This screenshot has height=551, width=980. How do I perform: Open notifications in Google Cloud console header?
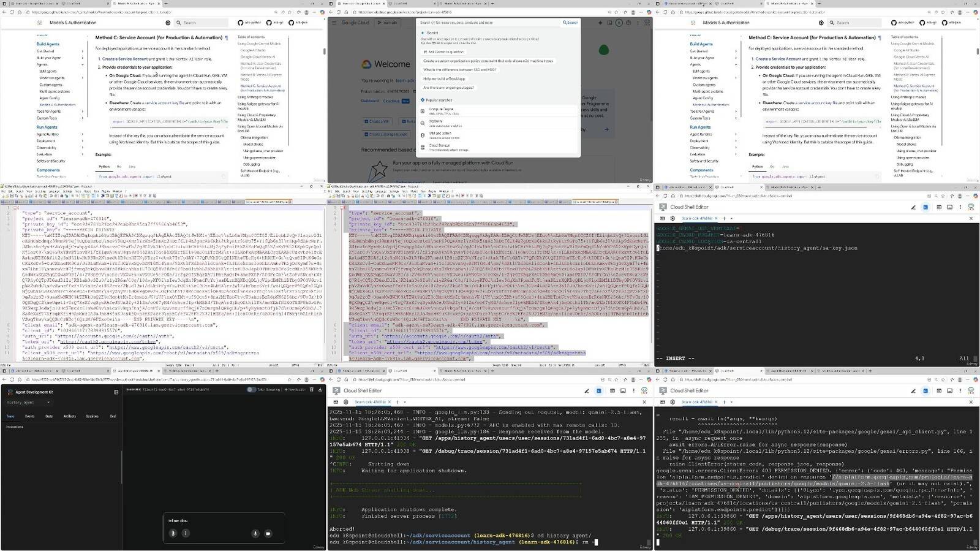pyautogui.click(x=619, y=23)
